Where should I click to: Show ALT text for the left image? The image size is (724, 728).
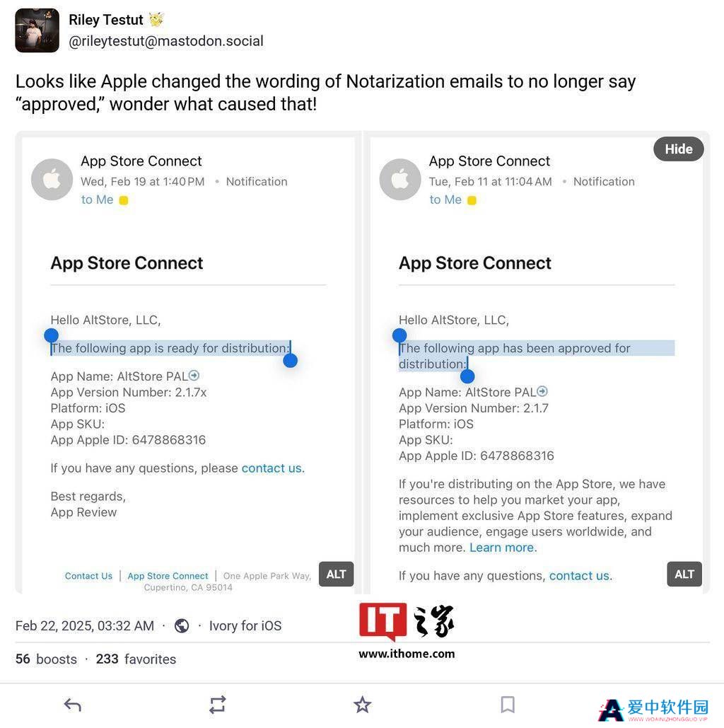336,574
